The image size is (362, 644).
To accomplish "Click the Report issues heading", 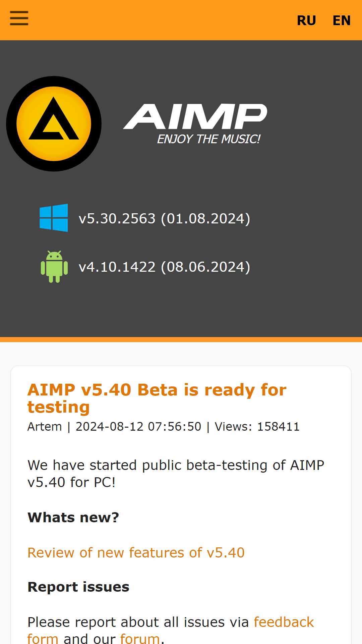I will click(78, 587).
